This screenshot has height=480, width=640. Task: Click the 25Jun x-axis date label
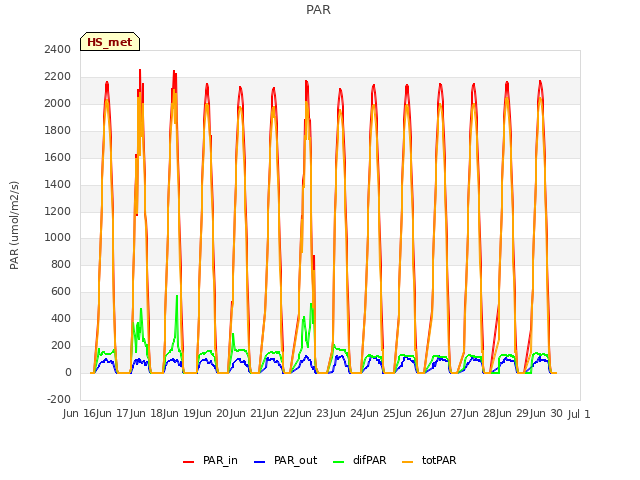[397, 414]
